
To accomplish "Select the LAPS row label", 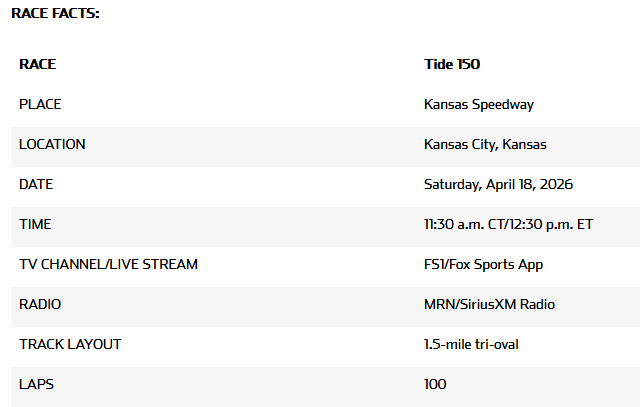I will tap(35, 384).
